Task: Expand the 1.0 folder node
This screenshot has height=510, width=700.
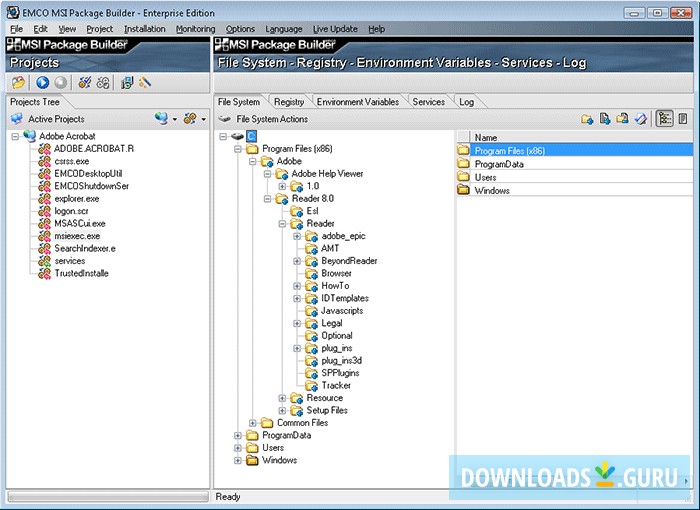Action: coord(282,186)
